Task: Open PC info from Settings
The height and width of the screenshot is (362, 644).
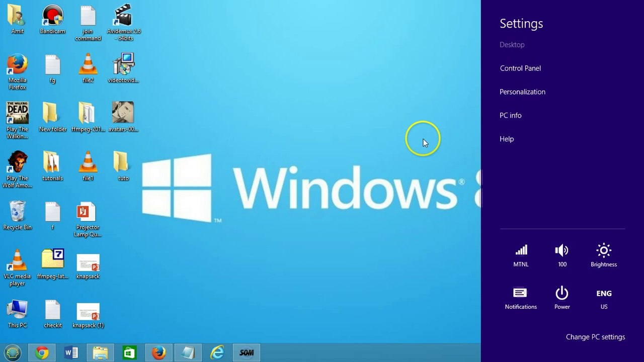Action: pos(510,116)
